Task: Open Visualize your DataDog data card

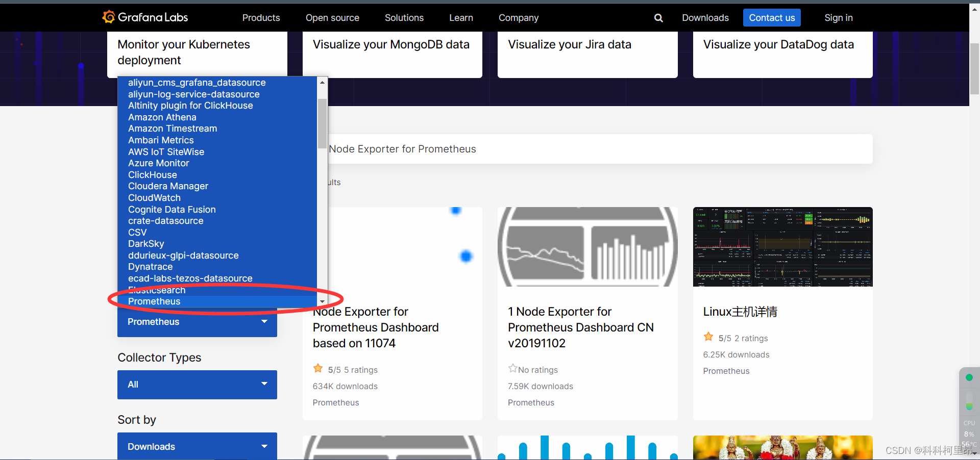Action: pyautogui.click(x=783, y=54)
